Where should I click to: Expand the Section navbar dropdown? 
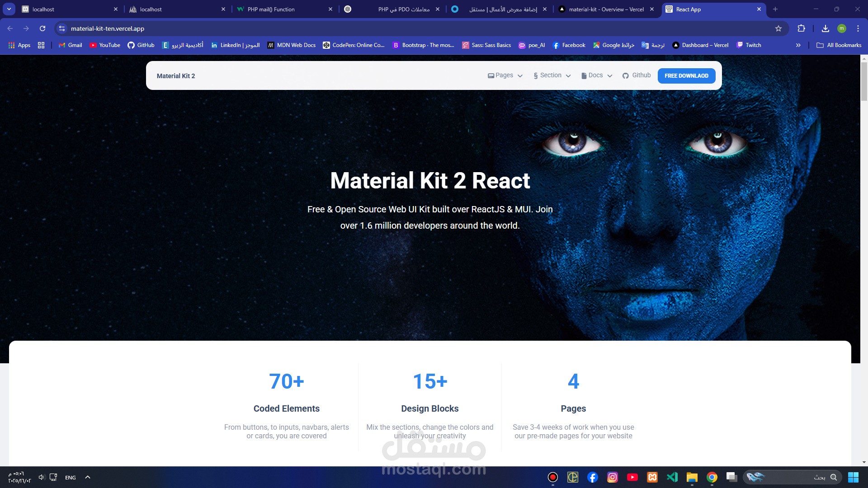552,75
